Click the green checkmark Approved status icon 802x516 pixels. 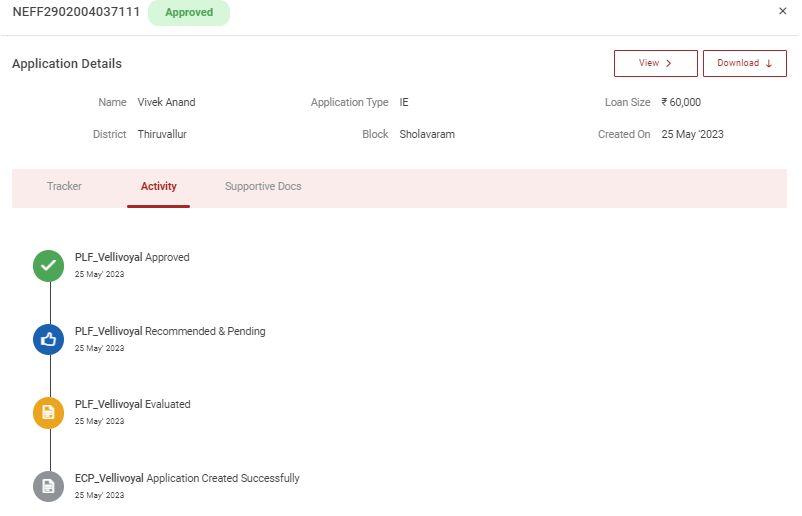48,265
